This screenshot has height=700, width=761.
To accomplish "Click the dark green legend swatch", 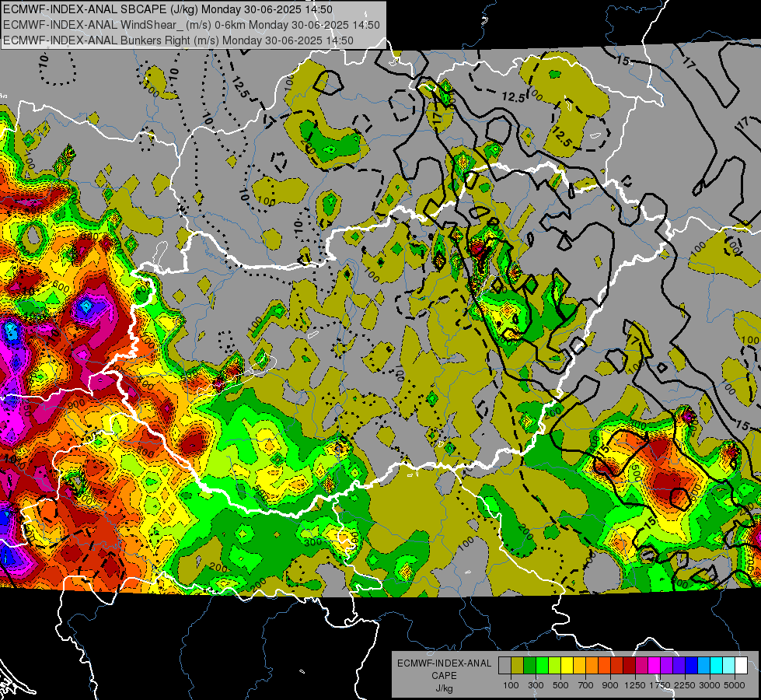I will click(529, 666).
